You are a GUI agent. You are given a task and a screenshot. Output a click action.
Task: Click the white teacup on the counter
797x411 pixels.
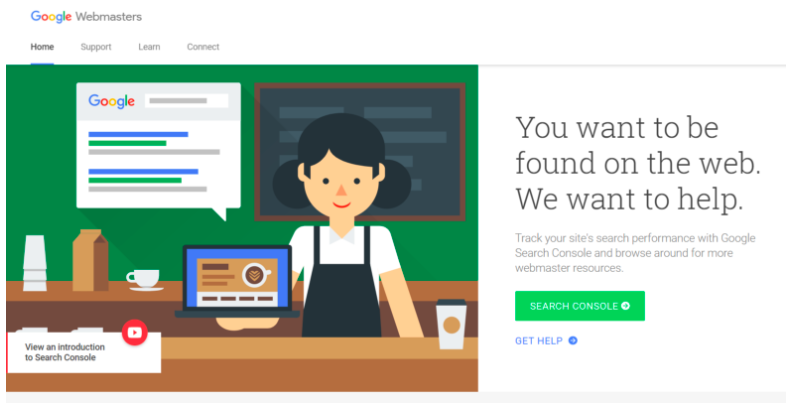click(x=145, y=280)
